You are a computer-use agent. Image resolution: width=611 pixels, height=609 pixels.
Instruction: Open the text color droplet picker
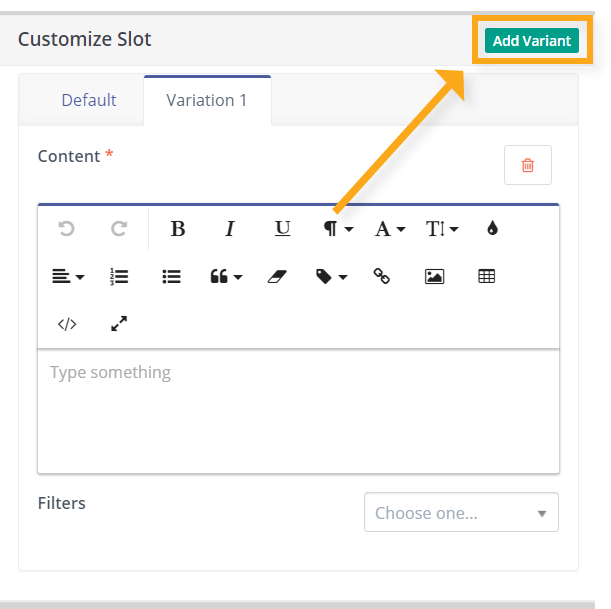pyautogui.click(x=493, y=228)
